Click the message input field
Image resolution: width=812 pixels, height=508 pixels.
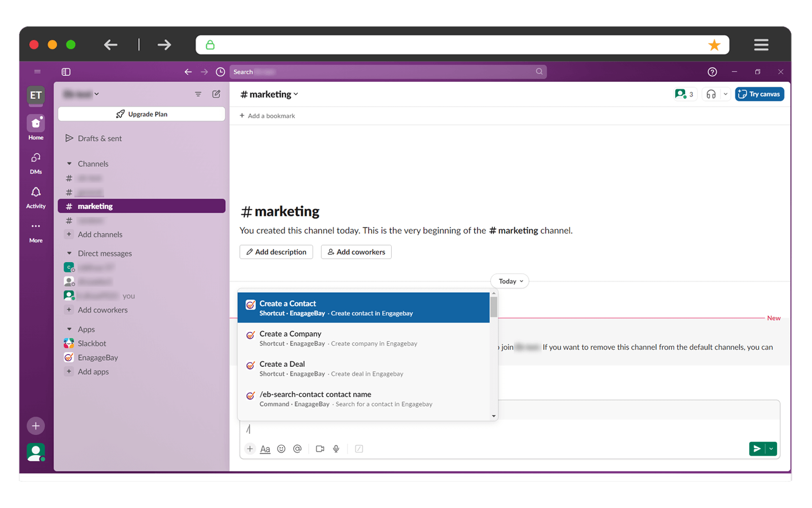(x=510, y=429)
